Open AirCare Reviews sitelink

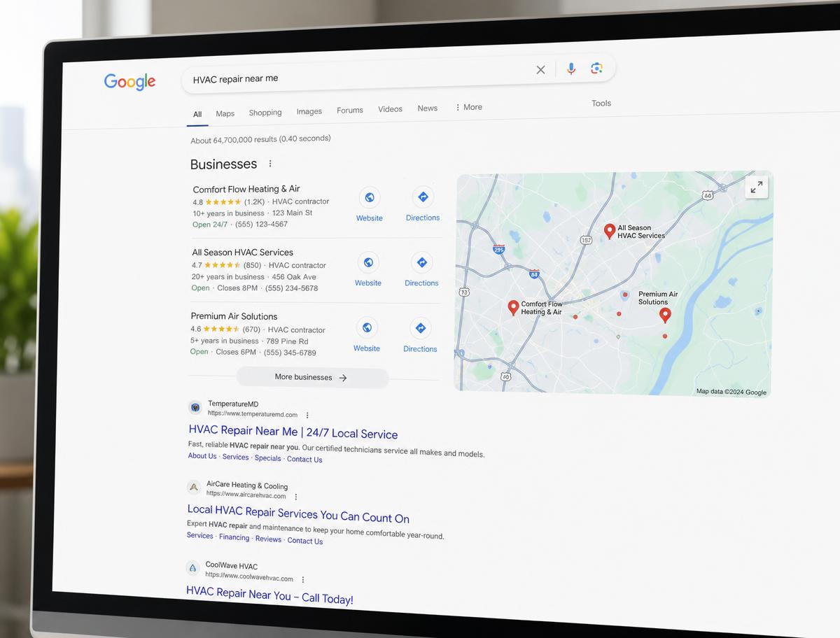(268, 539)
